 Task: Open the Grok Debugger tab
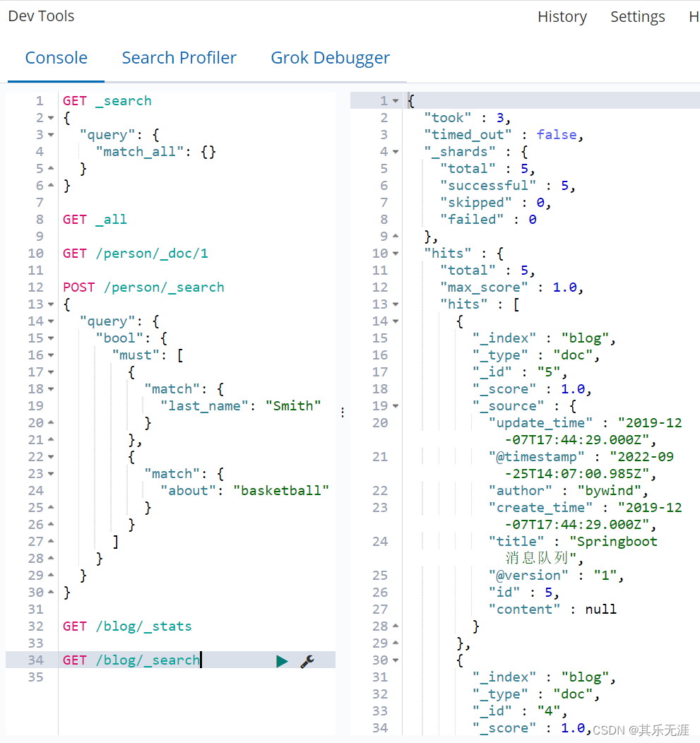tap(331, 58)
